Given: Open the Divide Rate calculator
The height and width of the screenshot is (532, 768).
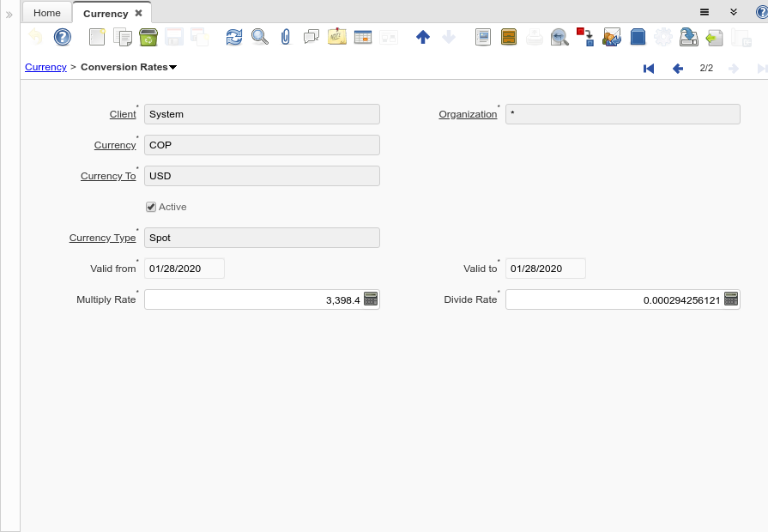Looking at the screenshot, I should click(731, 299).
